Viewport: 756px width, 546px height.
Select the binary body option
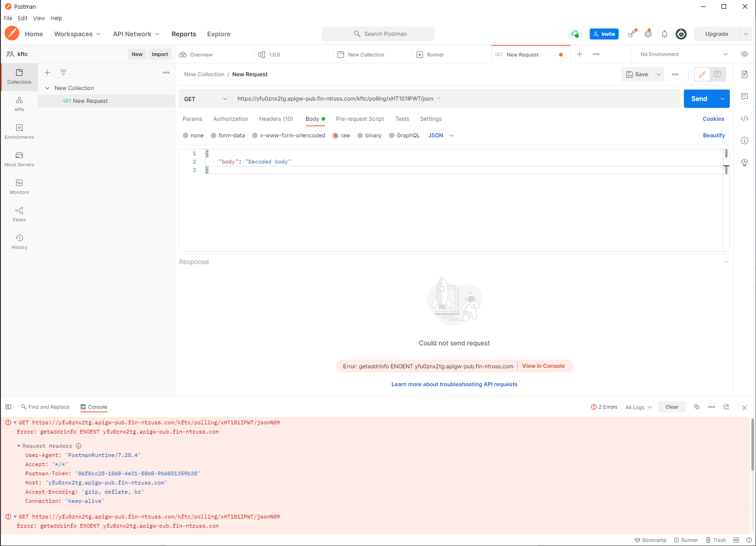point(369,135)
